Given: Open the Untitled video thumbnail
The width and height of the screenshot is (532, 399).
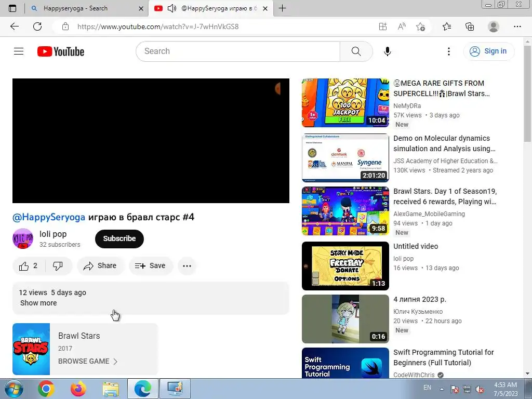Looking at the screenshot, I should coord(345,266).
